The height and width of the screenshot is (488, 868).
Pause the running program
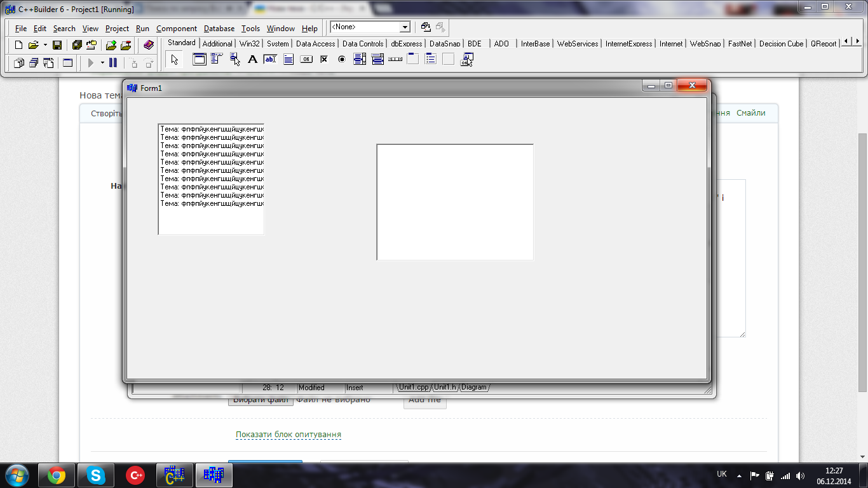(113, 63)
